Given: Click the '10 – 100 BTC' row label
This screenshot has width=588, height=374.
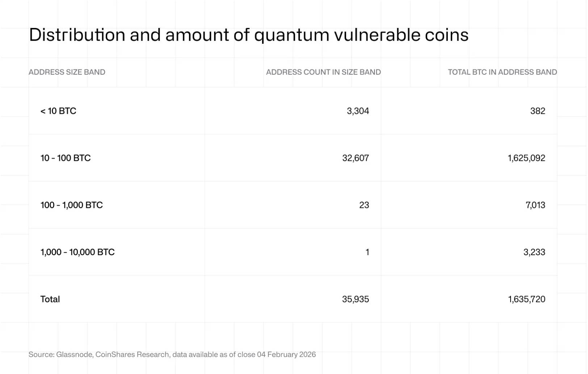Looking at the screenshot, I should point(66,158).
